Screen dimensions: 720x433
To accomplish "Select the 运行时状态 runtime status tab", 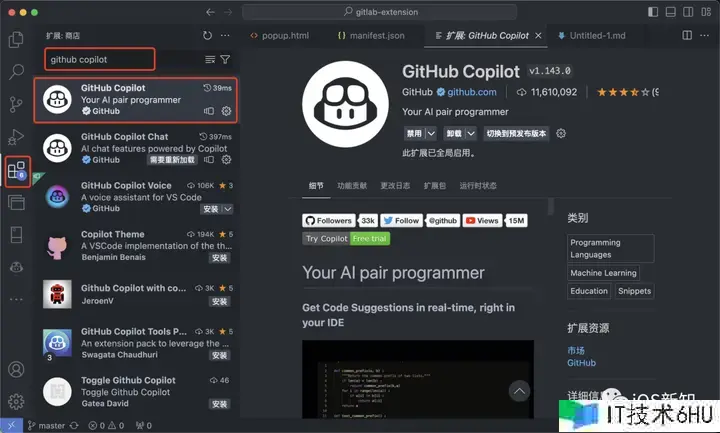I will tap(478, 186).
